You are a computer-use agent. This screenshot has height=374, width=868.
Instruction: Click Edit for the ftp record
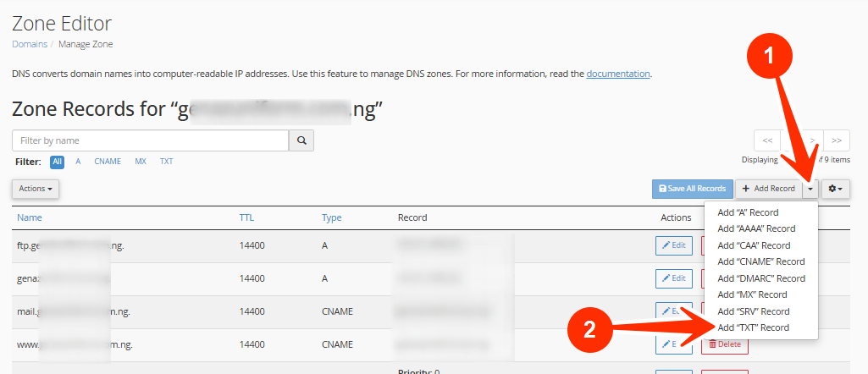tap(674, 245)
